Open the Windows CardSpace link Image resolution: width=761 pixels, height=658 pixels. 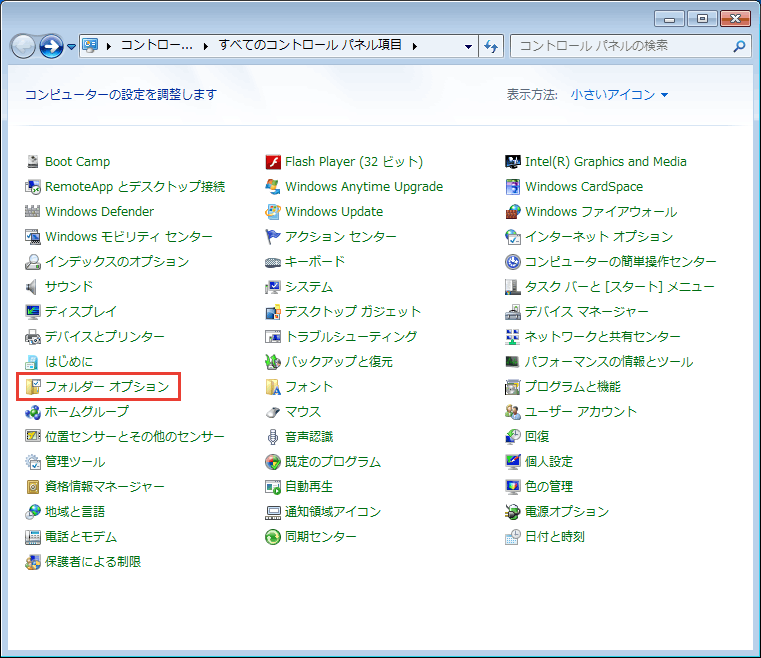pos(584,187)
